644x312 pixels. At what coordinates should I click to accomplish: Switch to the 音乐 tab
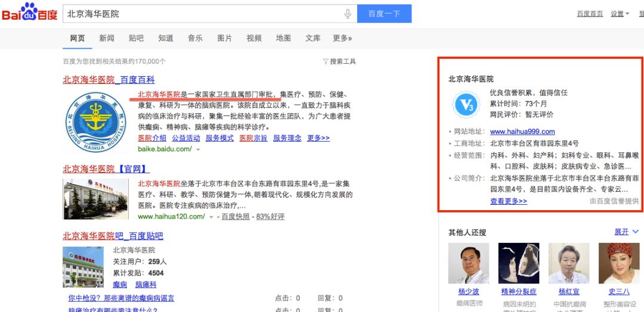(x=195, y=38)
